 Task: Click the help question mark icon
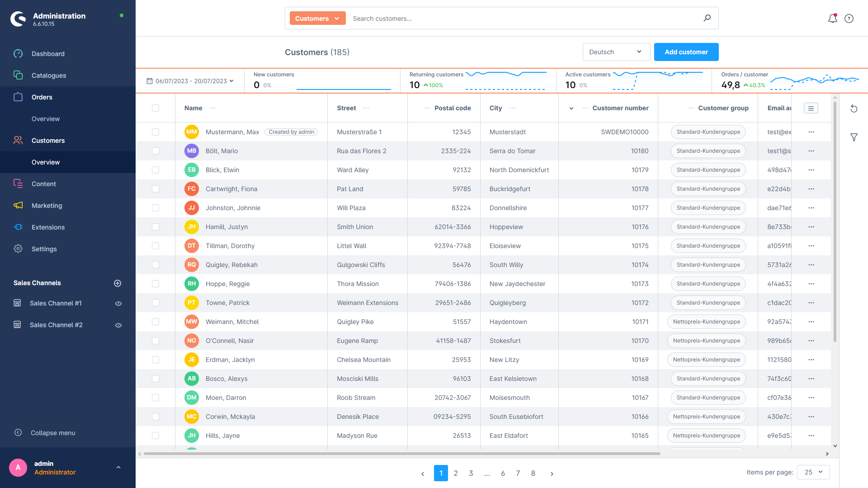point(849,19)
